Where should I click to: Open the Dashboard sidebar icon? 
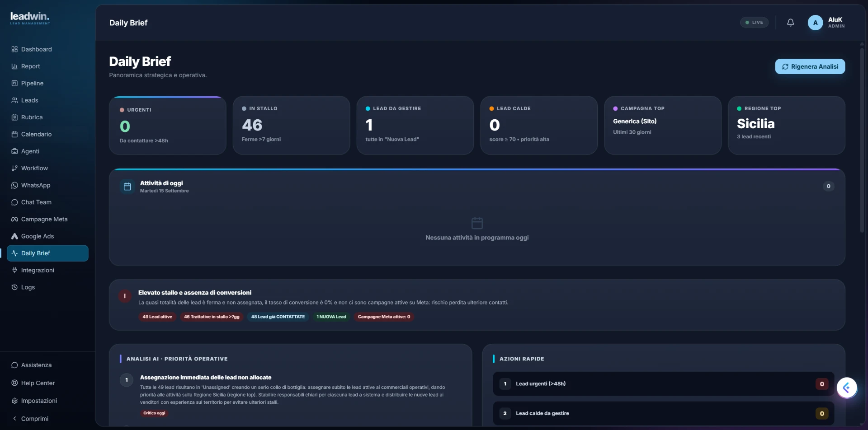tap(14, 49)
